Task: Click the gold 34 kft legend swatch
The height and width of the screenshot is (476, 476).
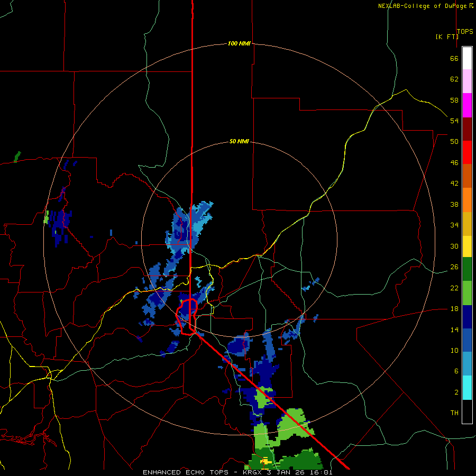Action: point(467,224)
